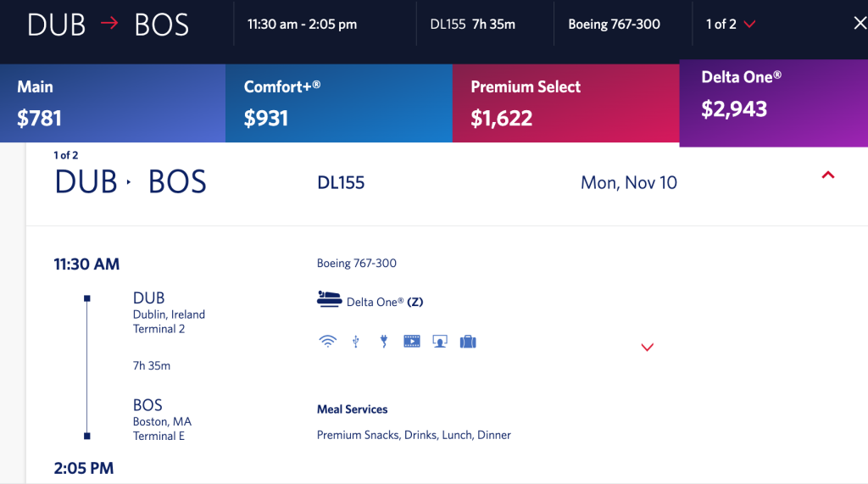The width and height of the screenshot is (868, 484).
Task: Switch to Premium Select fare at $1,622
Action: pyautogui.click(x=565, y=103)
